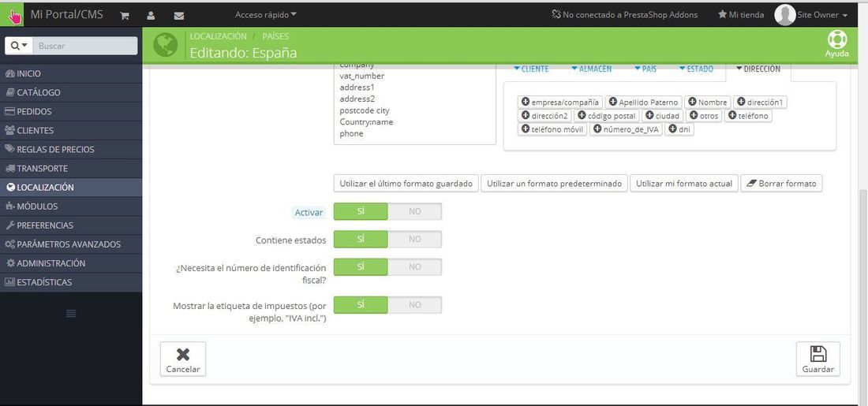Image resolution: width=868 pixels, height=406 pixels.
Task: Open LOCALIZACIÓN in the sidebar
Action: point(71,187)
